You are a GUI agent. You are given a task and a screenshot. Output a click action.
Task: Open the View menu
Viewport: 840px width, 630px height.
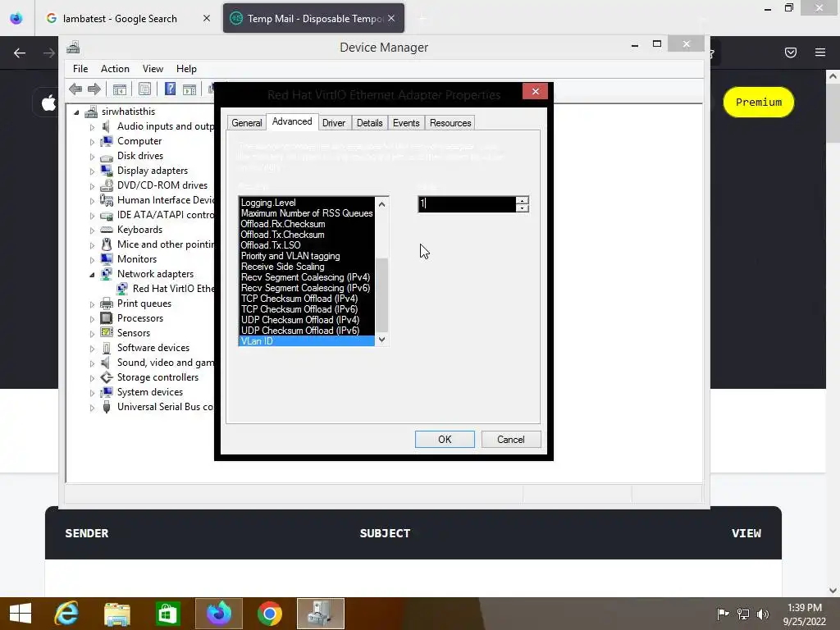click(x=153, y=69)
